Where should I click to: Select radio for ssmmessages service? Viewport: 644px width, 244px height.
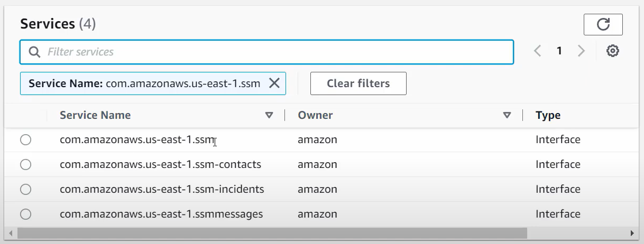click(25, 214)
